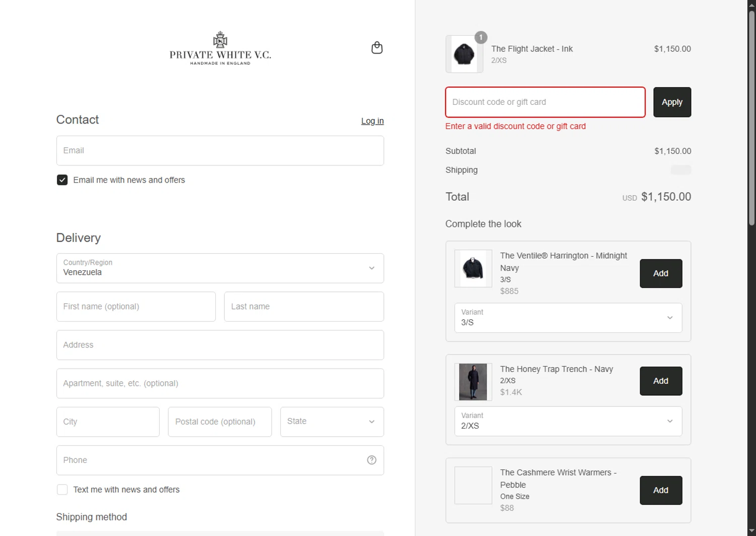This screenshot has height=536, width=756.
Task: Click the First name (optional) field
Action: pyautogui.click(x=136, y=307)
